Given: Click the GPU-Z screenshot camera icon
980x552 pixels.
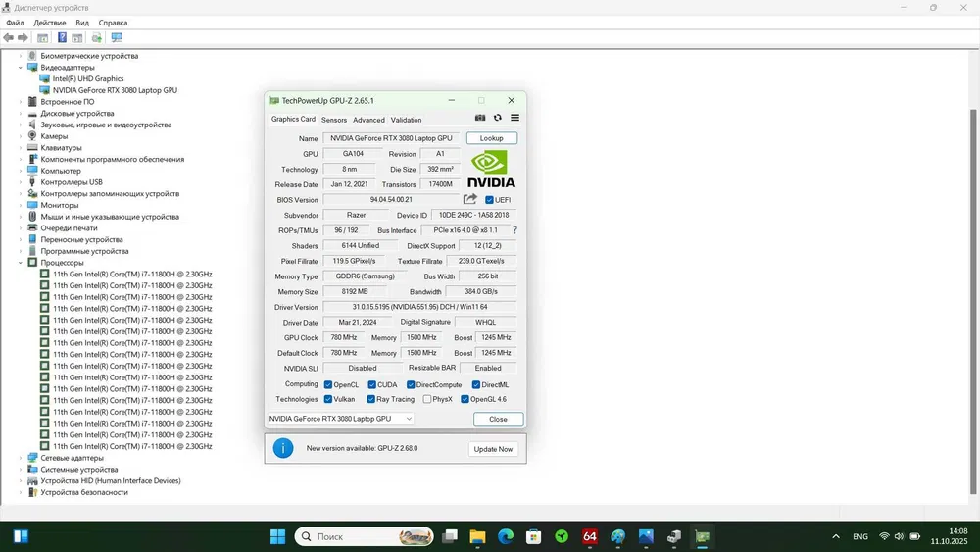Looking at the screenshot, I should click(480, 119).
